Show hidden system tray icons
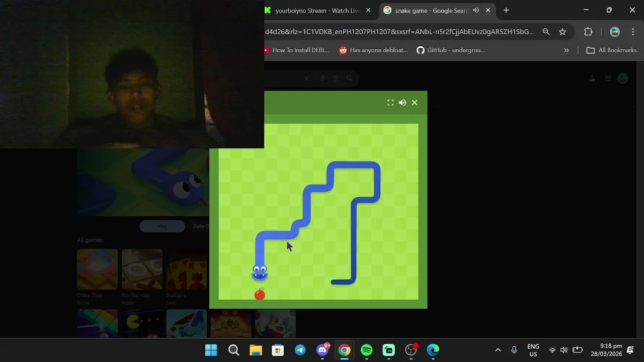644x362 pixels. click(498, 350)
